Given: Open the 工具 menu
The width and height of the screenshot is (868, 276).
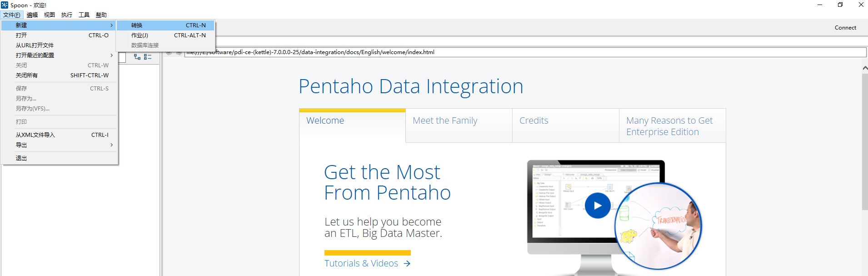Looking at the screenshot, I should [x=84, y=15].
